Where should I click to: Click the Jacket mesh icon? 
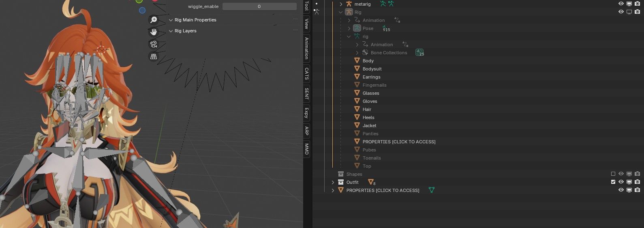[x=357, y=126]
